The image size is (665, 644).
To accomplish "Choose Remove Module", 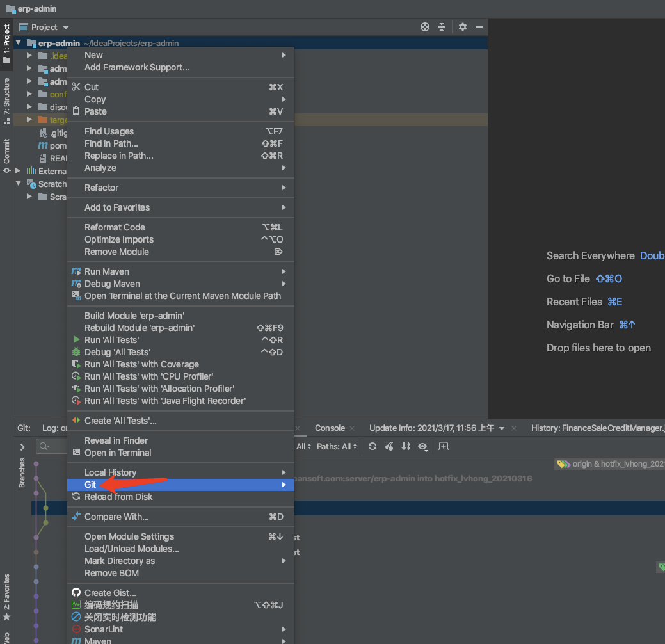I will pos(180,252).
